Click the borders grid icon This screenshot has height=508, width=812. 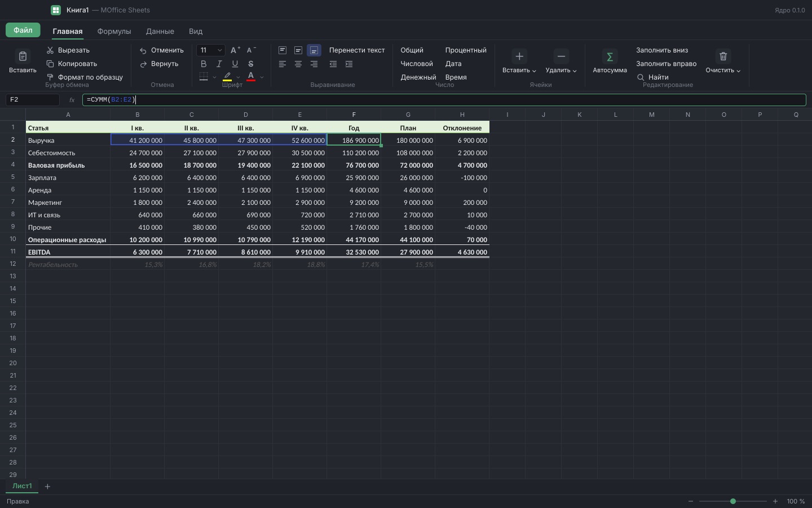204,76
